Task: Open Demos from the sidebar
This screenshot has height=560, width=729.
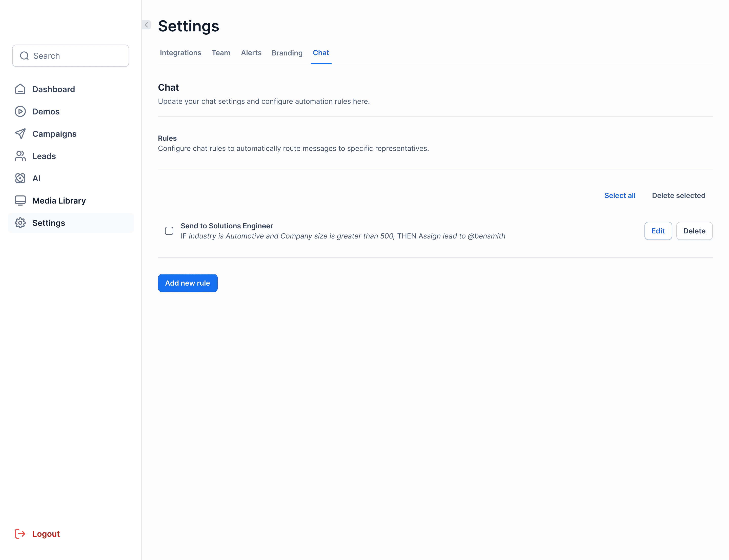Action: click(71, 112)
